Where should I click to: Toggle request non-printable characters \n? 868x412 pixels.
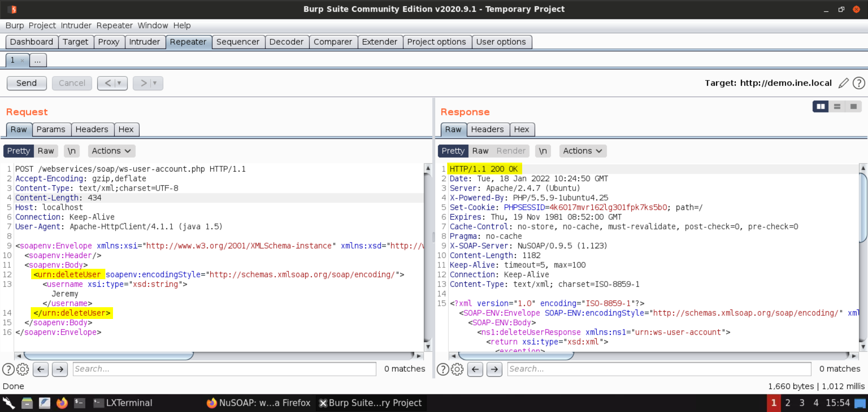(x=71, y=151)
